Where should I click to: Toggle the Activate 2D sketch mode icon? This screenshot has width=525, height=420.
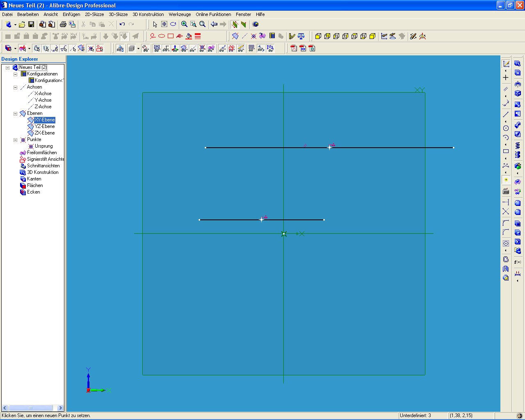506,64
